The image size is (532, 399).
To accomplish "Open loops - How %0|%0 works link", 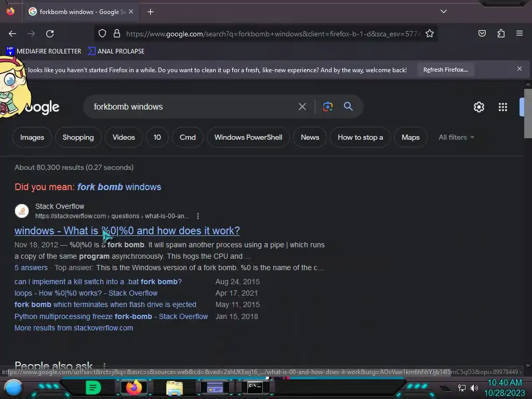I will 86,293.
